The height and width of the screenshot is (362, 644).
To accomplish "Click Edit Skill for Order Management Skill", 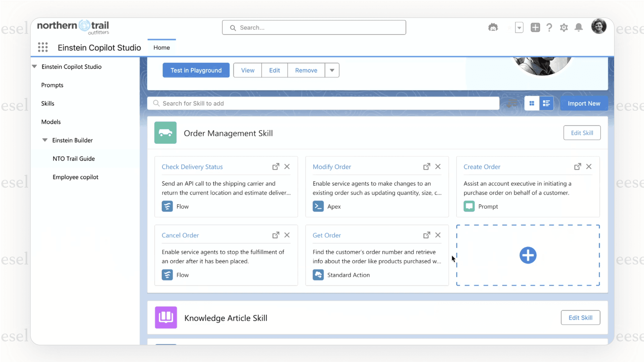I will click(x=582, y=133).
